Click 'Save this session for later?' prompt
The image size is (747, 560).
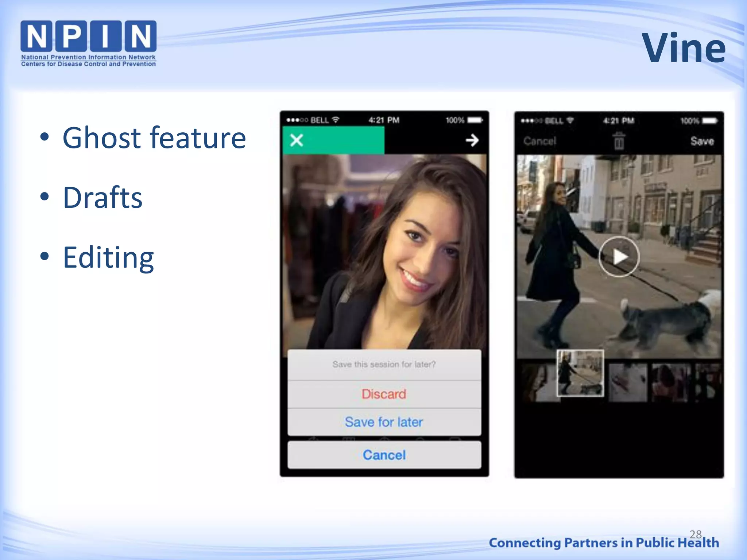[384, 364]
